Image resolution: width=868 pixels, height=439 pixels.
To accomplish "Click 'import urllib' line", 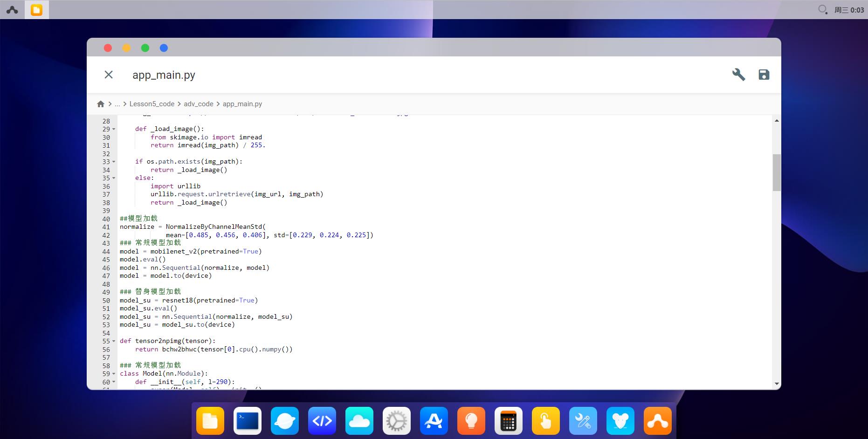I will click(175, 186).
